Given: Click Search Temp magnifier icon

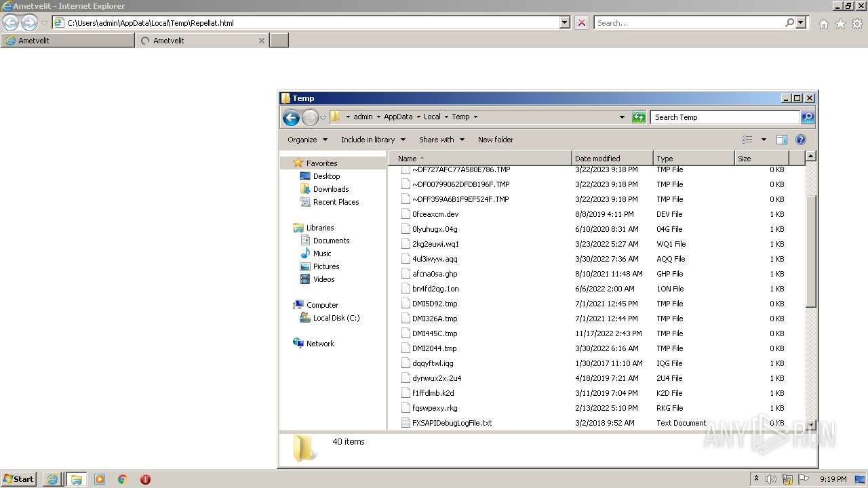Looking at the screenshot, I should click(x=807, y=117).
